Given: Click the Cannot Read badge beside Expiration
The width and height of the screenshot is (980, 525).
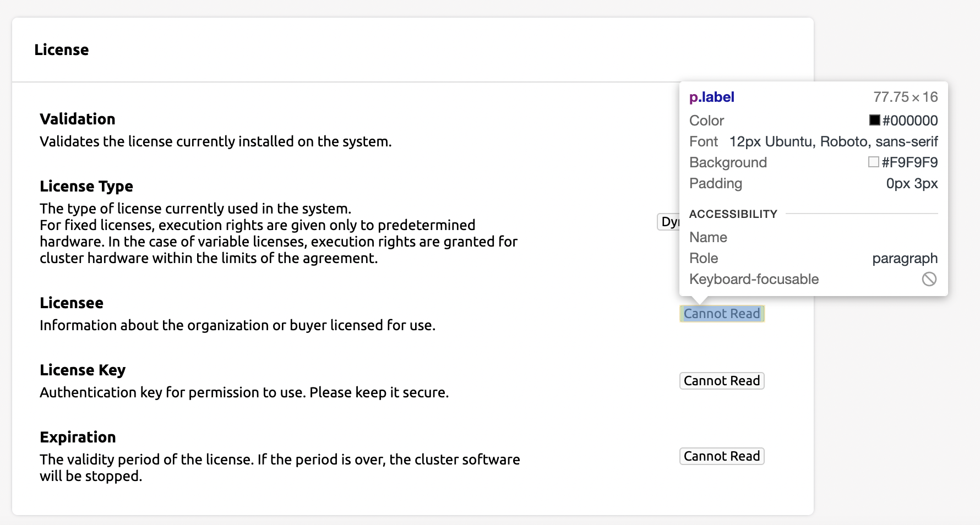Looking at the screenshot, I should tap(722, 456).
